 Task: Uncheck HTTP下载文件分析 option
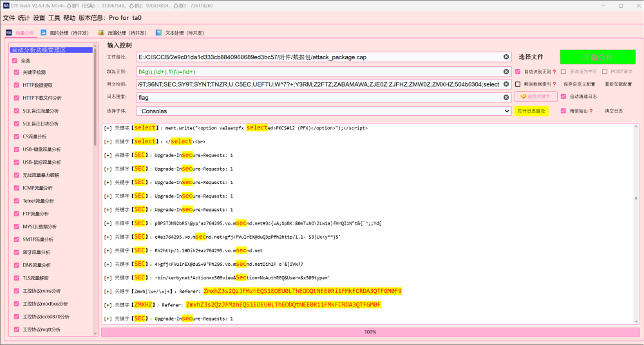(x=17, y=98)
